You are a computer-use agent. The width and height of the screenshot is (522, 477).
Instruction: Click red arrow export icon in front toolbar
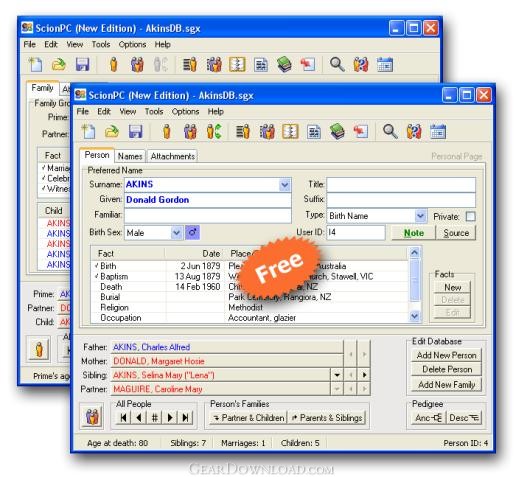click(x=360, y=132)
